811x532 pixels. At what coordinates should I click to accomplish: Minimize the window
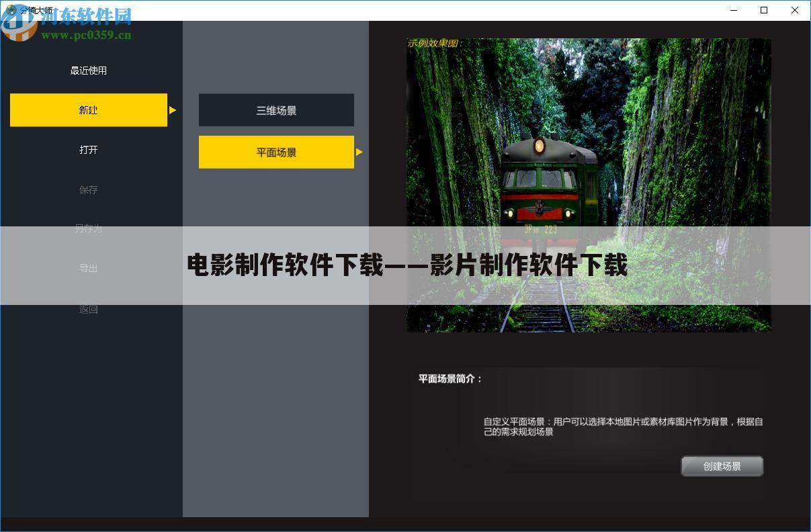click(733, 10)
